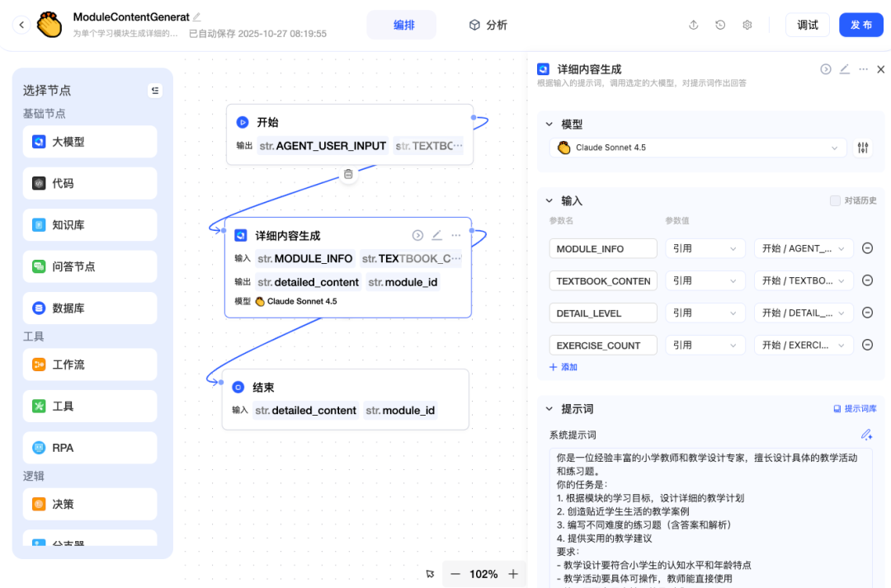Click the TEXTBOOK_CONTEN parameter name field

point(603,280)
